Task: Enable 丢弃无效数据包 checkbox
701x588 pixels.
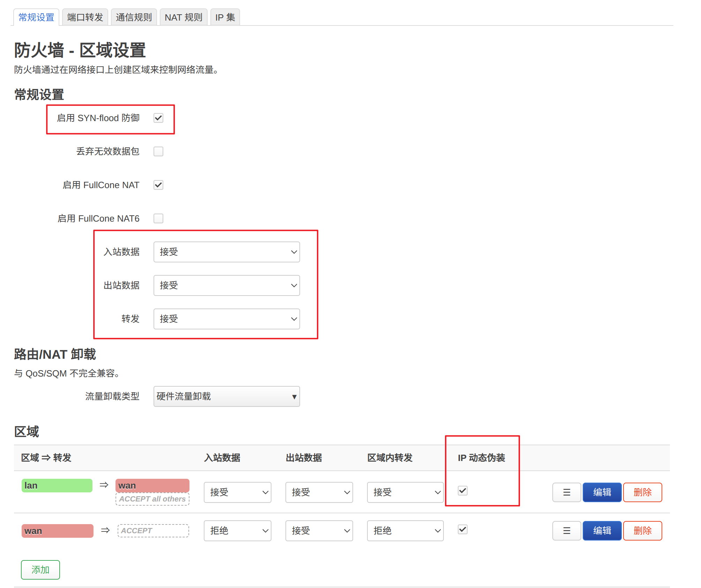Action: click(x=158, y=151)
